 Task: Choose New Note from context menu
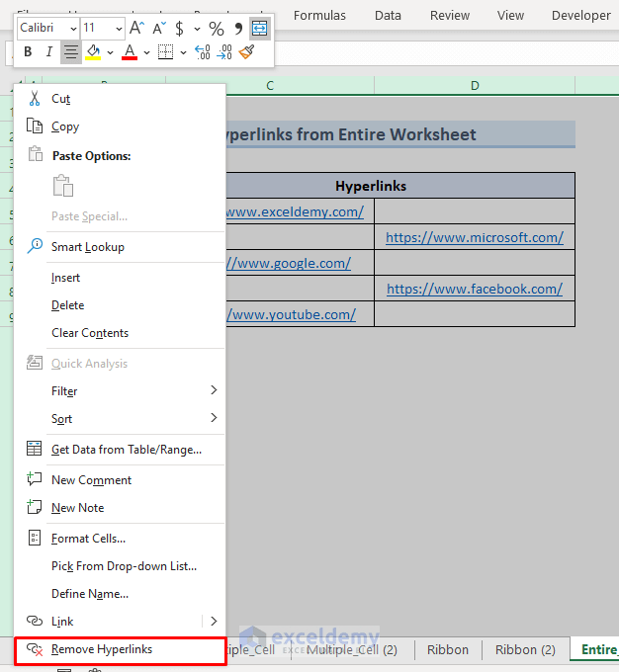120,508
